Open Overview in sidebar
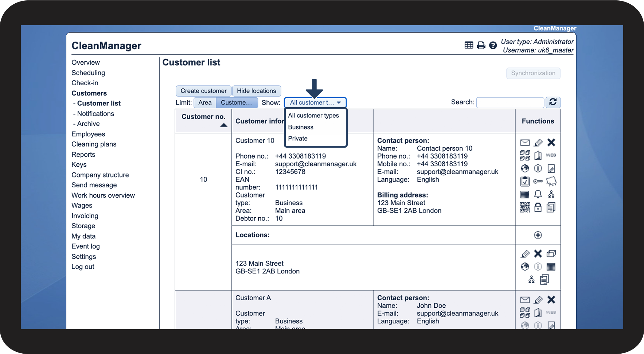Image resolution: width=644 pixels, height=354 pixels. tap(86, 62)
